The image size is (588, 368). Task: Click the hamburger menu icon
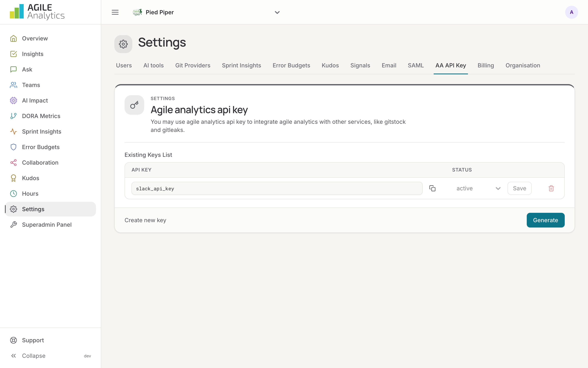point(115,12)
